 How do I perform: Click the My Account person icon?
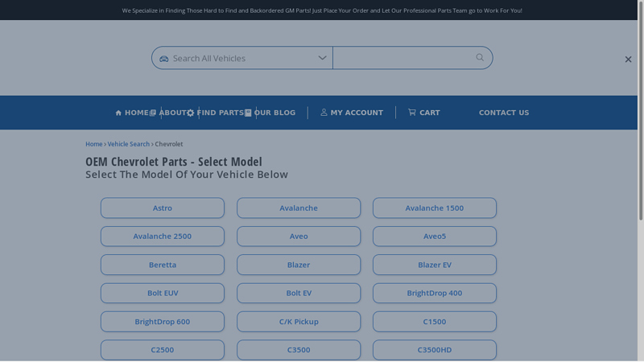coord(324,113)
